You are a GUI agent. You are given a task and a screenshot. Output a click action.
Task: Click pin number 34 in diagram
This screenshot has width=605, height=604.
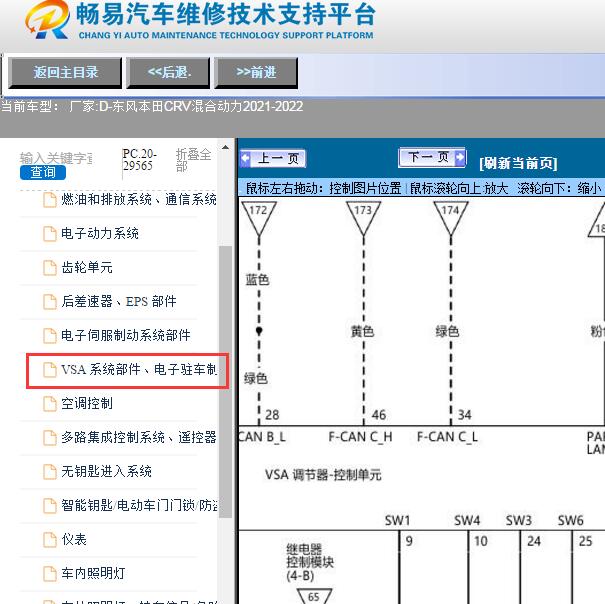[465, 415]
